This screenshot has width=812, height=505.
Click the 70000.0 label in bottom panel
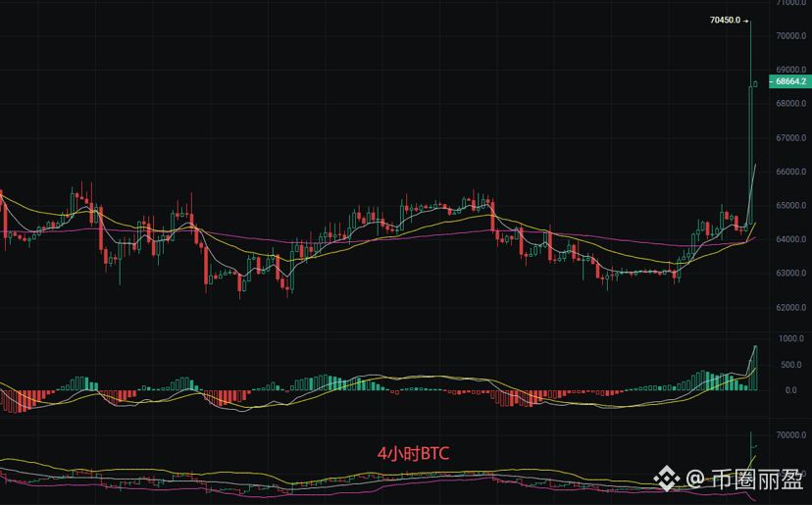790,435
